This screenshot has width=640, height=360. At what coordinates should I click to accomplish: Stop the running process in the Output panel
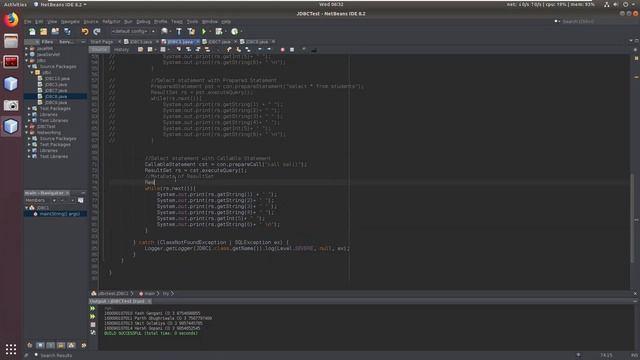tap(93, 325)
